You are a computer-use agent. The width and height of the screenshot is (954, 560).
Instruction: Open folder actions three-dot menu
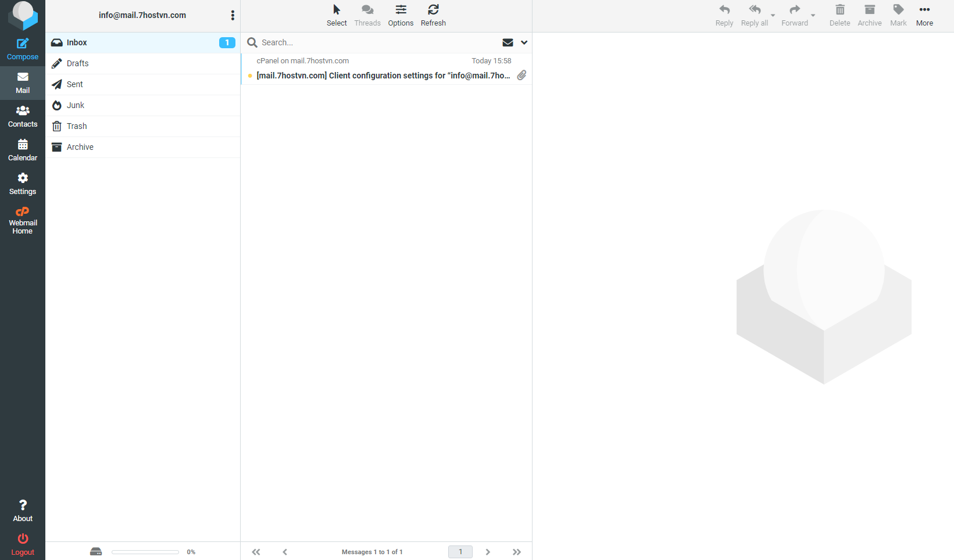pyautogui.click(x=233, y=16)
